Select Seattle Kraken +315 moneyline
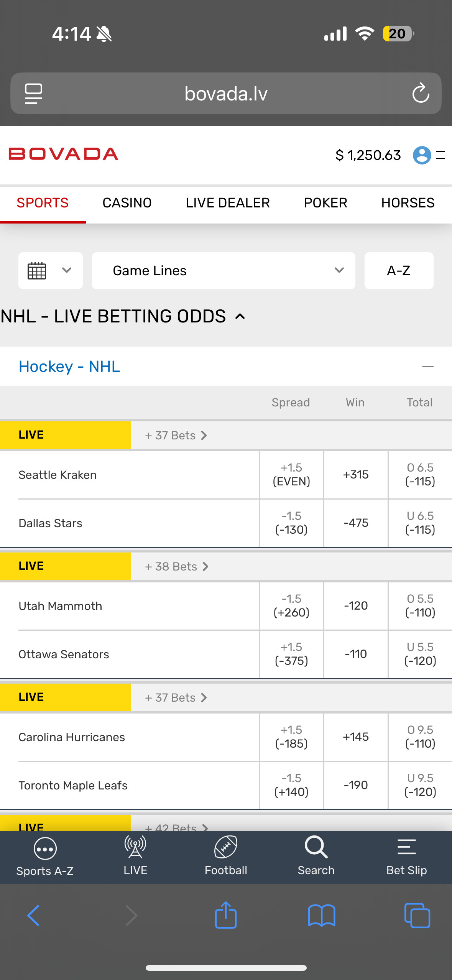This screenshot has height=980, width=452. (x=356, y=475)
